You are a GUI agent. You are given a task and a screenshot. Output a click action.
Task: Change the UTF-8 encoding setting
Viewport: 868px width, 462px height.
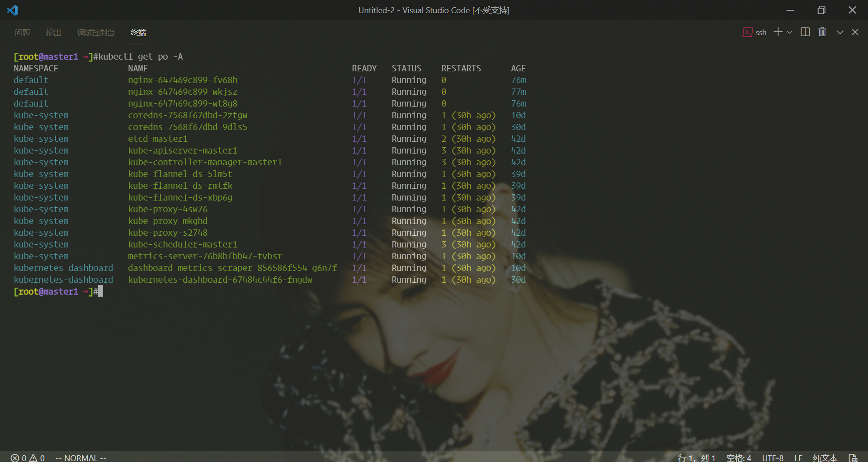tap(773, 457)
